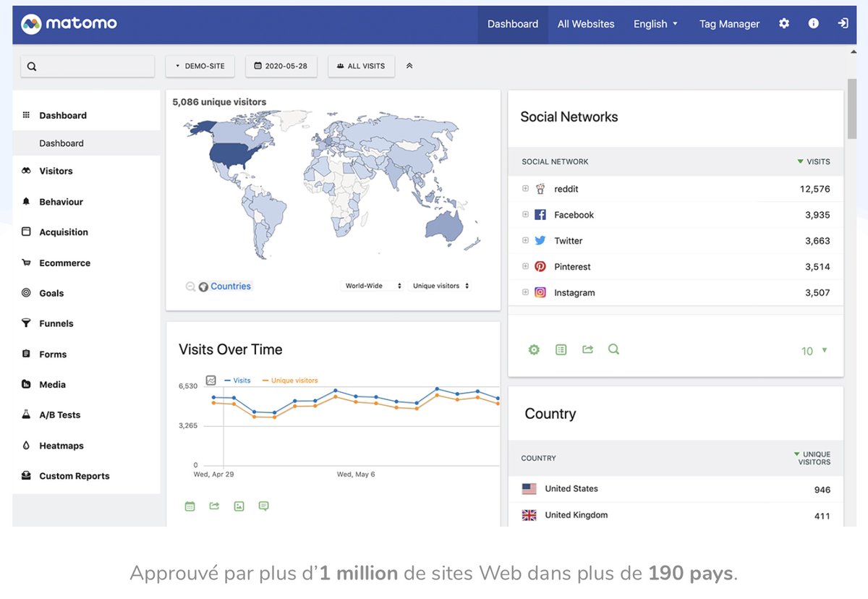Screen dimensions: 868x599
Task: Open the row limit dropdown showing 10
Action: 814,351
